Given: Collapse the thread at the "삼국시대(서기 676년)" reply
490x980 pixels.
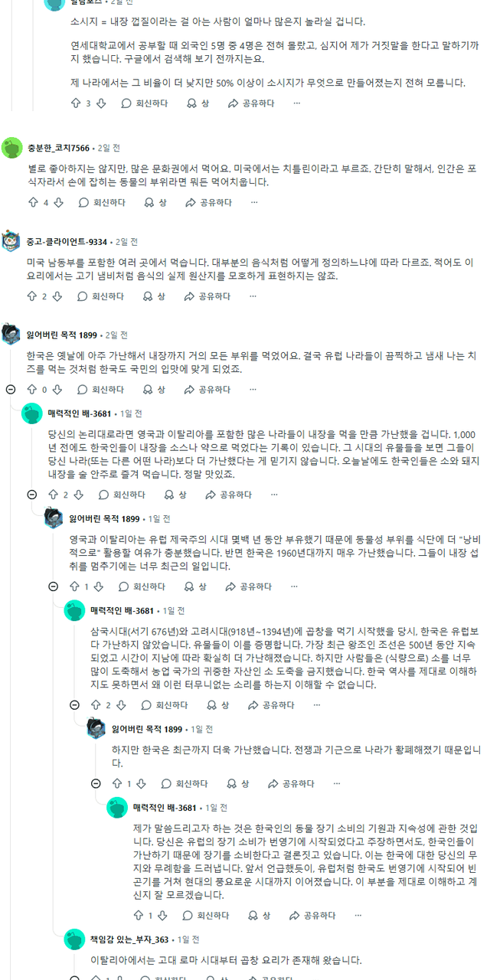Looking at the screenshot, I should pyautogui.click(x=75, y=705).
